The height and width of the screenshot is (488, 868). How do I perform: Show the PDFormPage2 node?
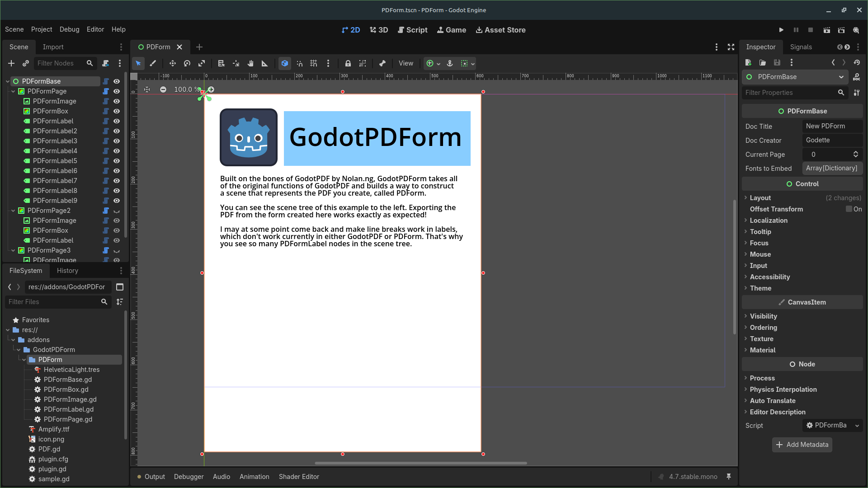coord(117,211)
